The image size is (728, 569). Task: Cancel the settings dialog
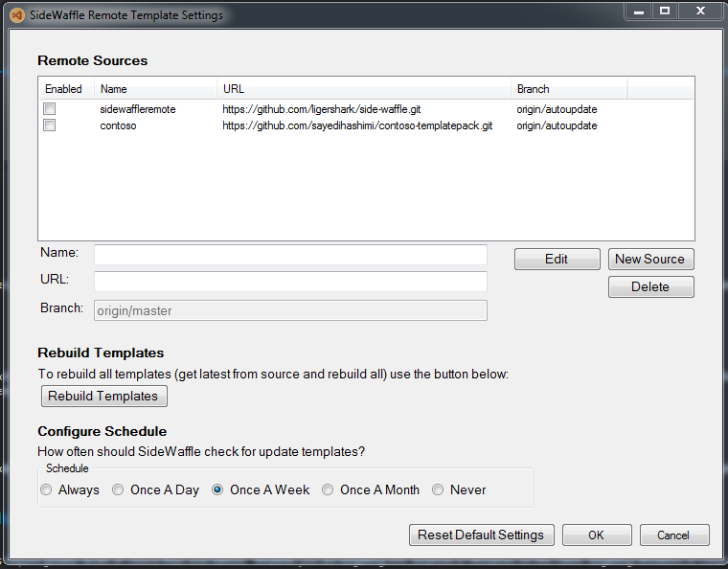tap(674, 535)
